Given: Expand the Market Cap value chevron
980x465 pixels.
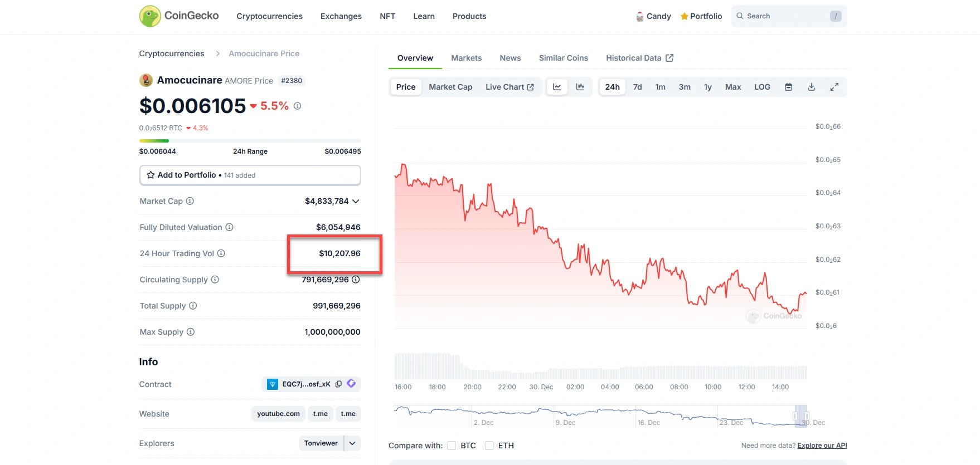Looking at the screenshot, I should click(x=356, y=201).
